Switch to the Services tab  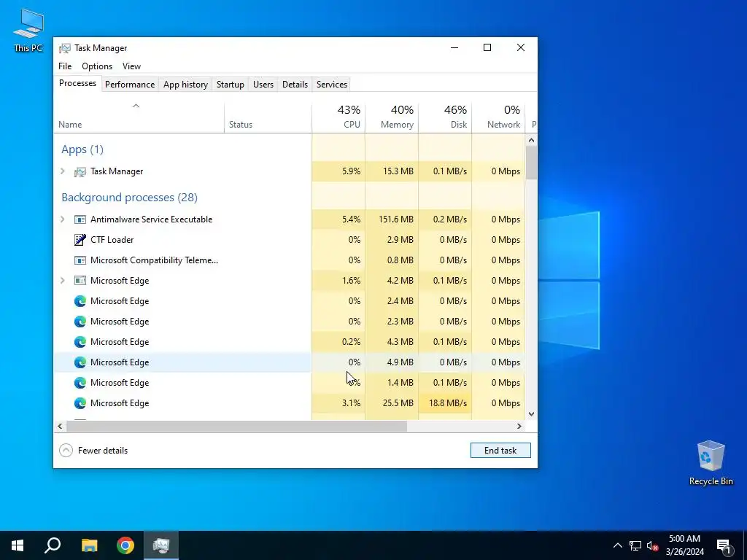click(332, 85)
